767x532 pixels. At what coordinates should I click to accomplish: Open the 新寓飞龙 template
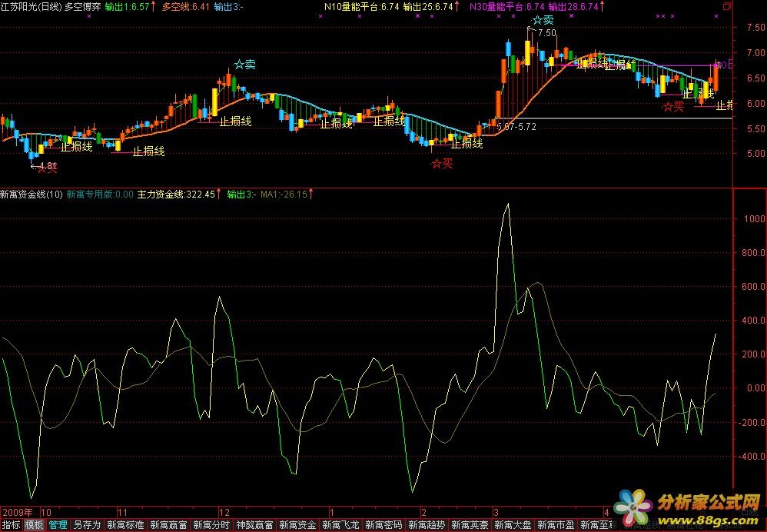[340, 525]
